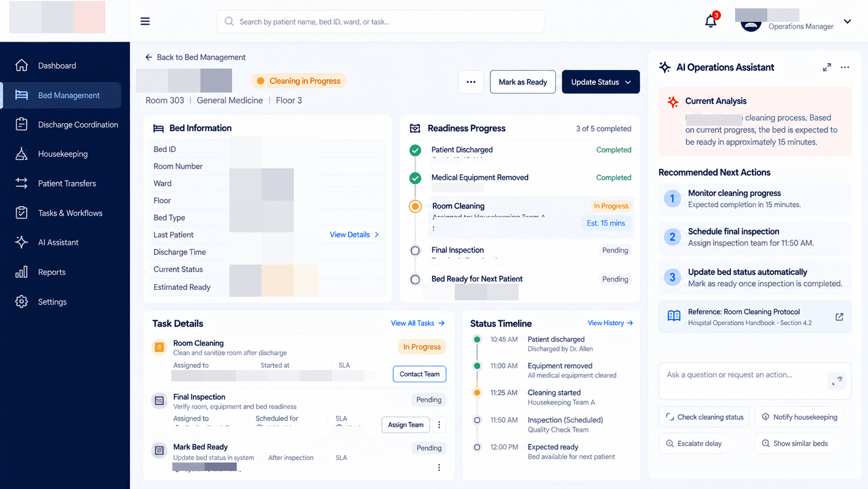The width and height of the screenshot is (868, 489).
Task: Open View All Tasks link
Action: pos(418,323)
